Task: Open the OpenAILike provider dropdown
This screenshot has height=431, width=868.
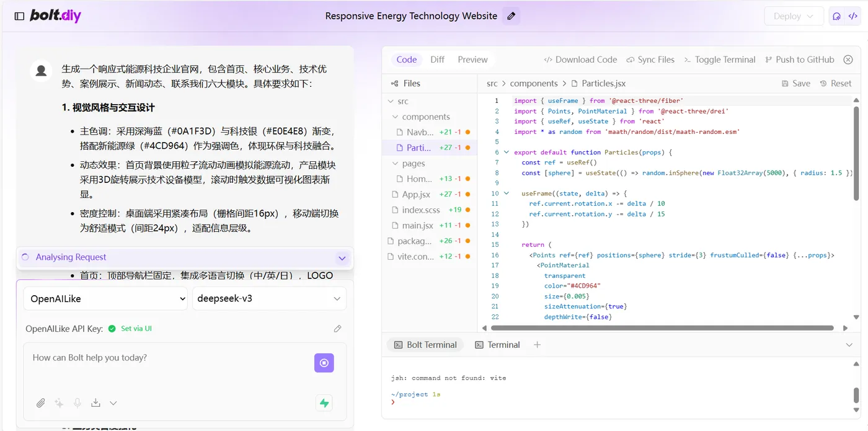Action: click(x=106, y=298)
